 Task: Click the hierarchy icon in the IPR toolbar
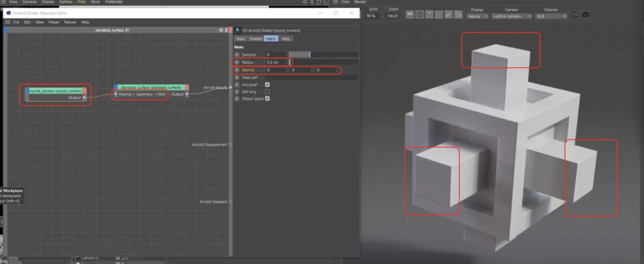coord(429,14)
